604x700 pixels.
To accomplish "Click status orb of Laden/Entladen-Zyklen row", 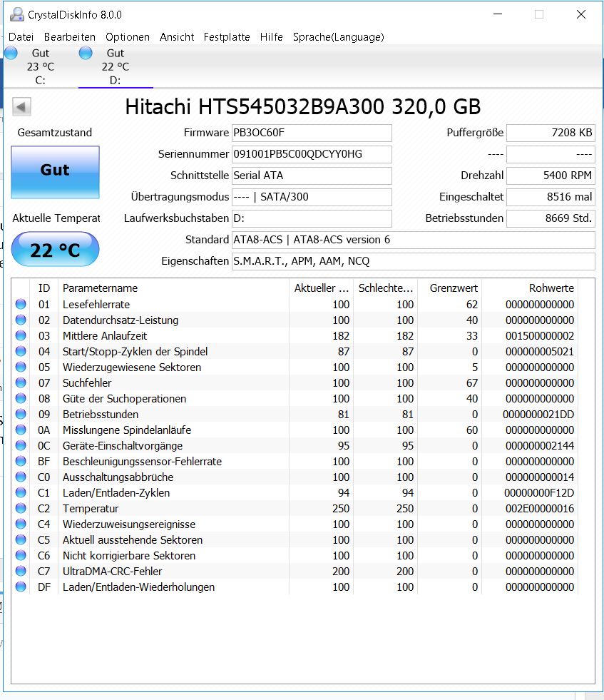I will point(21,492).
